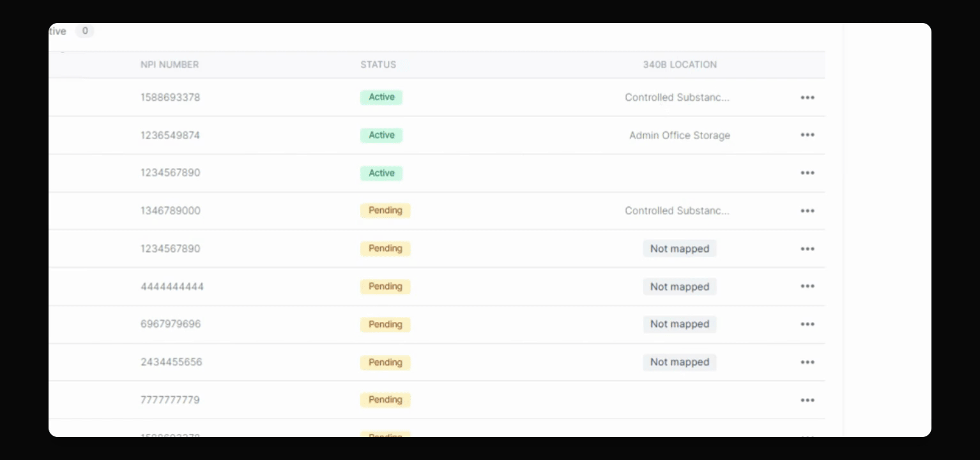The image size is (980, 460).
Task: Open three-dot menu for Active NPI 1234567890 row
Action: (808, 173)
